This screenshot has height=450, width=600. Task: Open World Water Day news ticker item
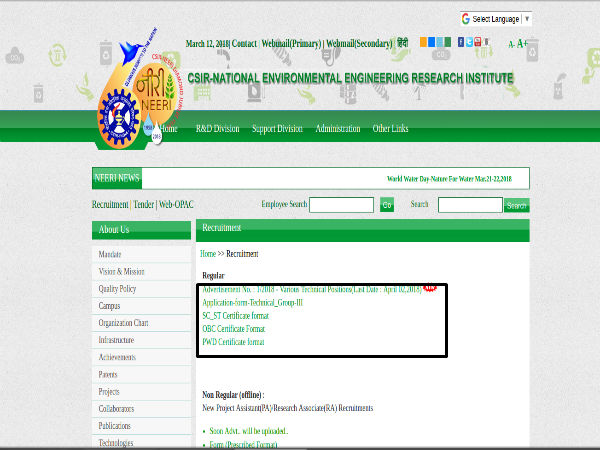coord(449,179)
